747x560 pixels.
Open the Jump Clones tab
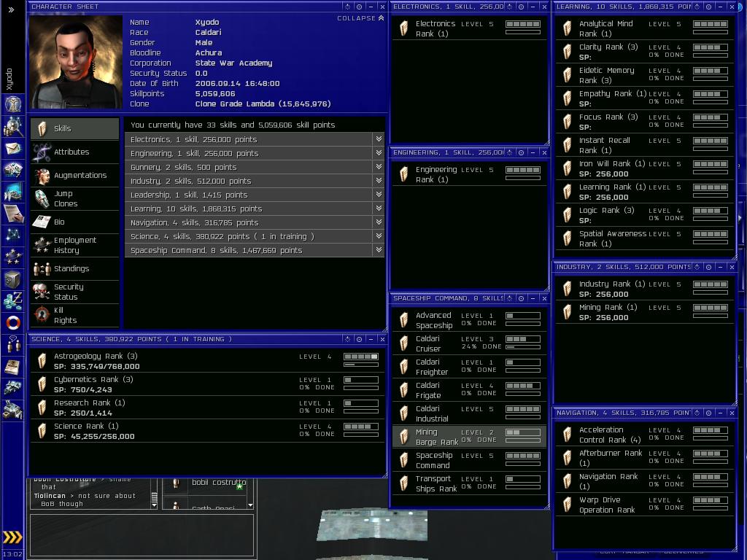point(75,198)
